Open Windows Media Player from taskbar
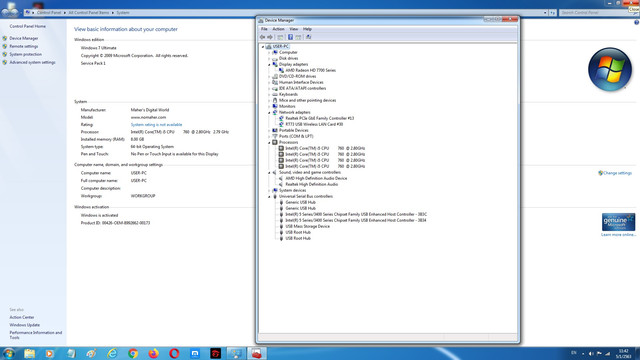640x360 pixels. point(50,353)
